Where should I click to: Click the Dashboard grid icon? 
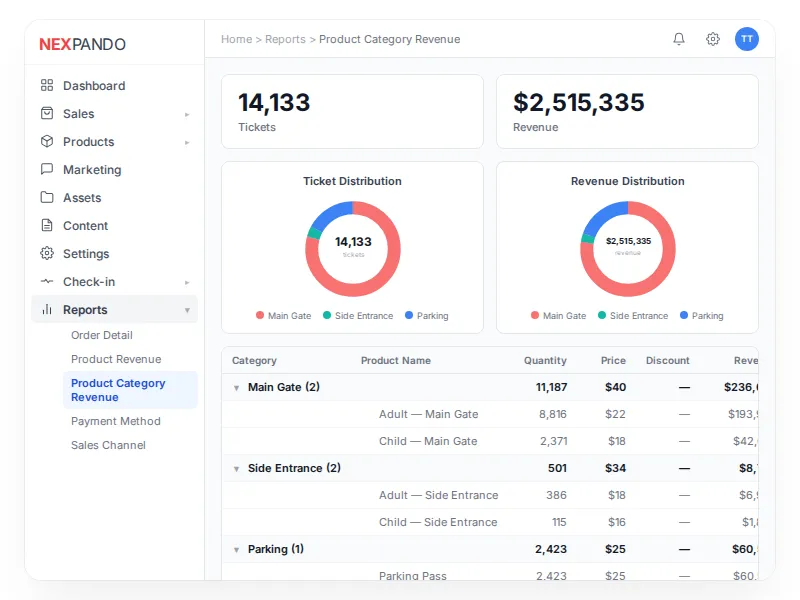point(47,85)
